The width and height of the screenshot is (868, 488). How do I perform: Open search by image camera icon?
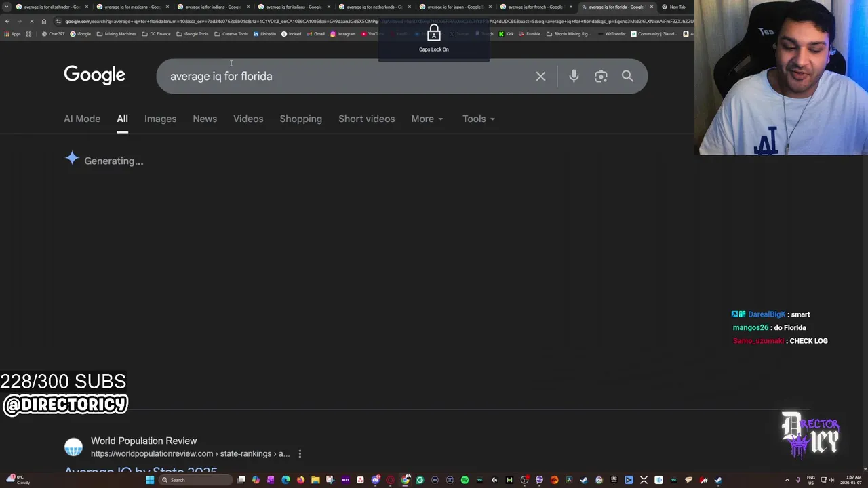[x=601, y=77]
